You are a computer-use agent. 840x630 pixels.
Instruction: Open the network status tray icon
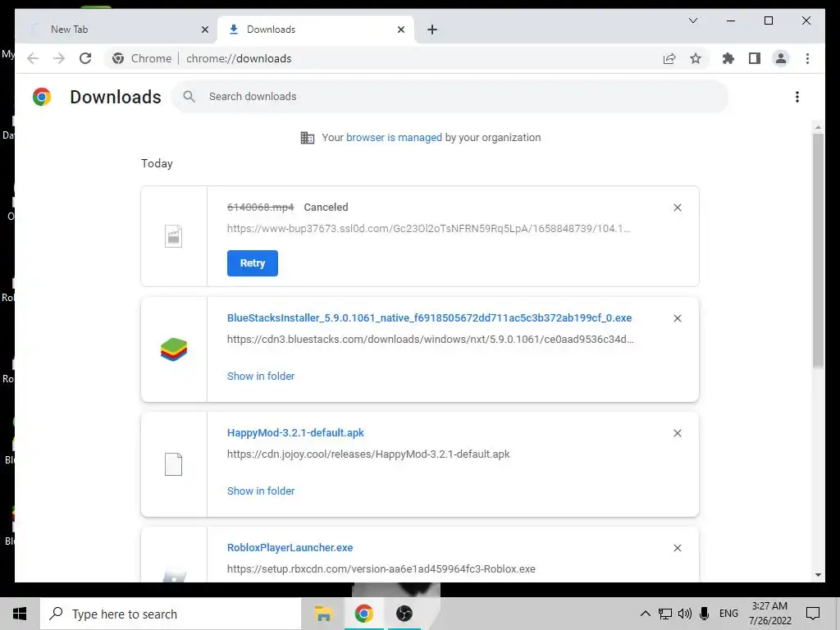(664, 614)
